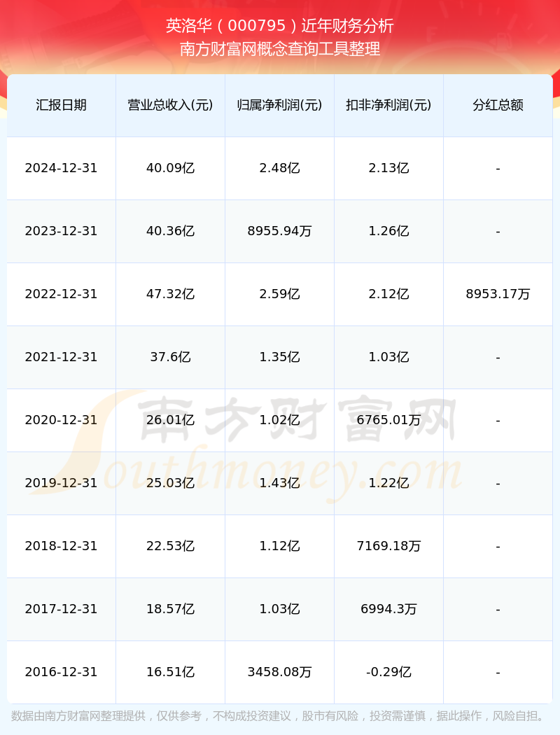Click the 汇报日期 column header
This screenshot has width=560, height=735.
(x=62, y=105)
